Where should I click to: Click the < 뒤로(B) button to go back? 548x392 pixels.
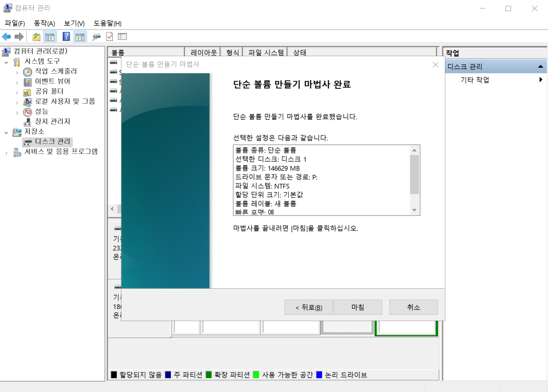[x=308, y=307]
